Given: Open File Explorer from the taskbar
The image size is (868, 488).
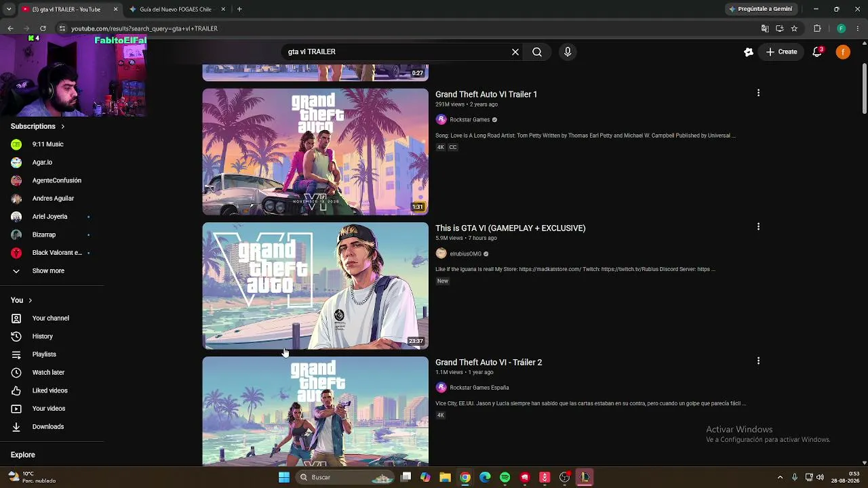Looking at the screenshot, I should click(445, 477).
